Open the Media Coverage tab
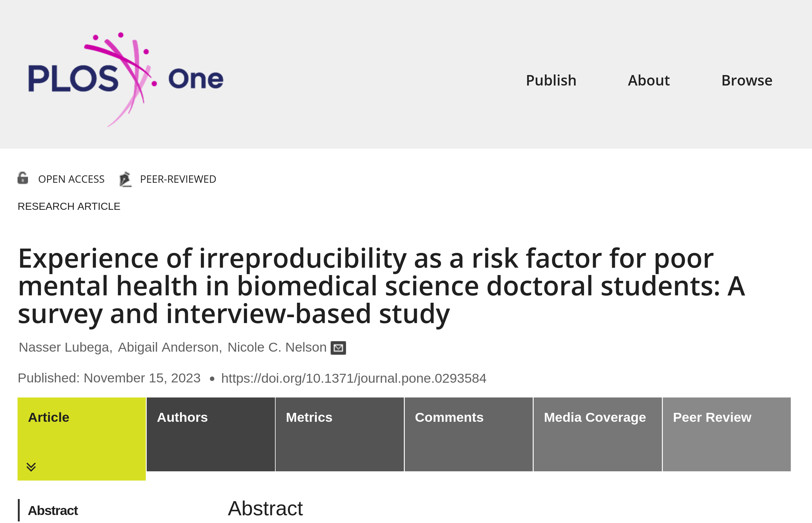Image resolution: width=812 pixels, height=523 pixels. coord(595,417)
